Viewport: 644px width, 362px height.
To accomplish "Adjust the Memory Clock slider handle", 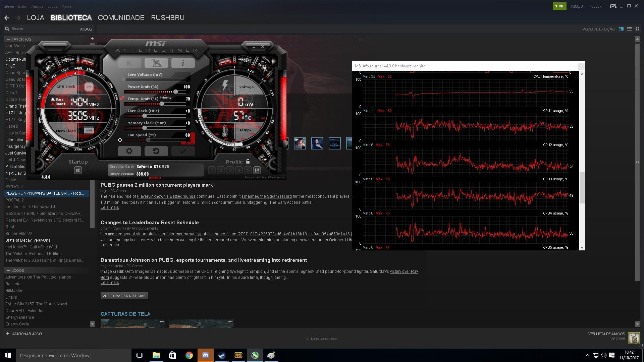I will coord(145,128).
